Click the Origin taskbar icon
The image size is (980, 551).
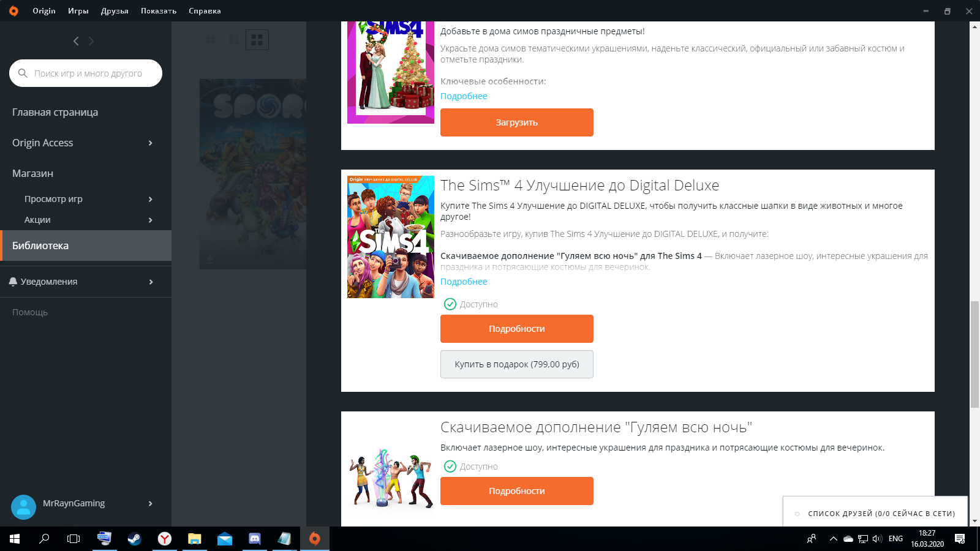click(314, 539)
